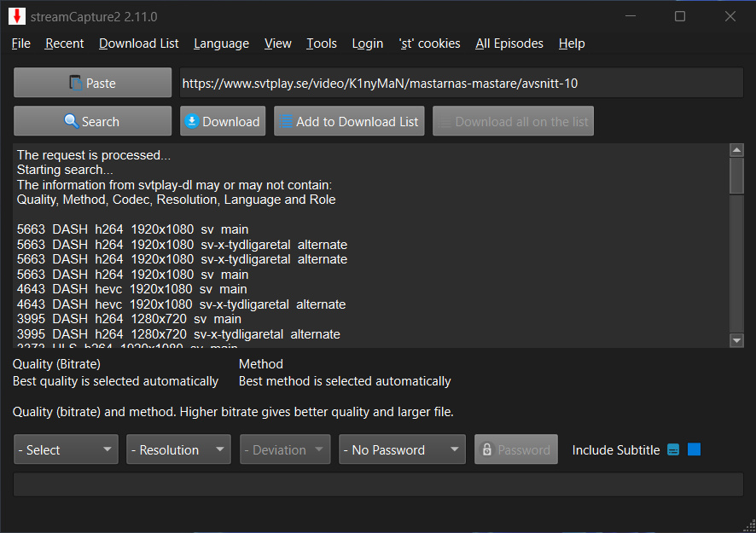Image resolution: width=756 pixels, height=533 pixels.
Task: Click the subtitle icon beside Include Subtitle
Action: [x=673, y=449]
